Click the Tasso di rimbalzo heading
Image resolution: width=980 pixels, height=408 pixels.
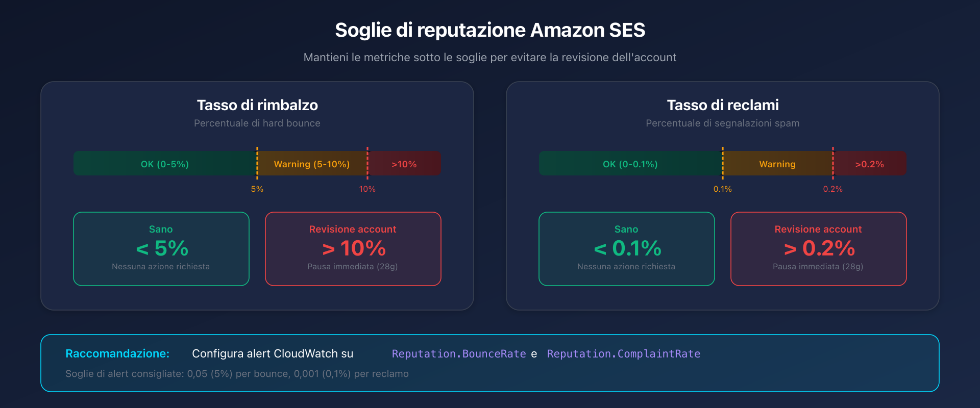click(257, 105)
